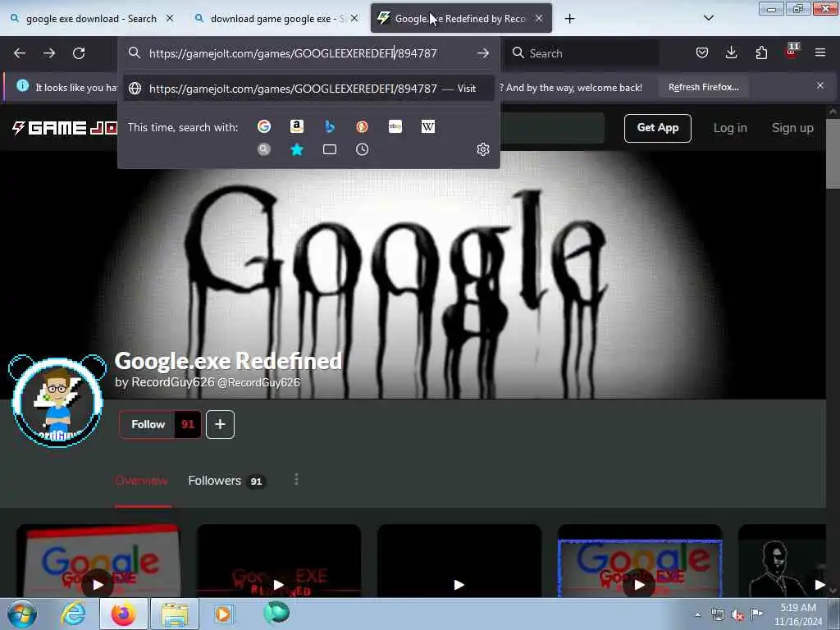Search this time with Bing
This screenshot has width=840, height=630.
pos(330,126)
